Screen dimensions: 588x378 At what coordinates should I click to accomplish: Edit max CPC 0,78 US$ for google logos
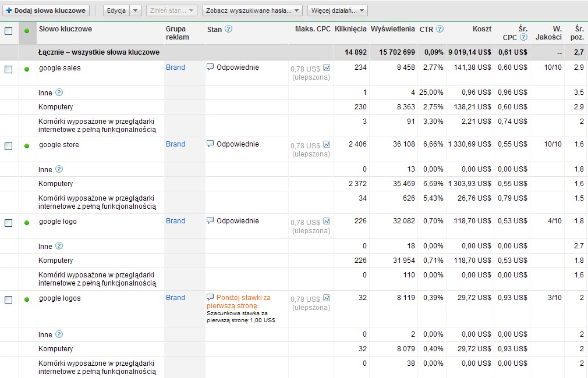coord(305,299)
